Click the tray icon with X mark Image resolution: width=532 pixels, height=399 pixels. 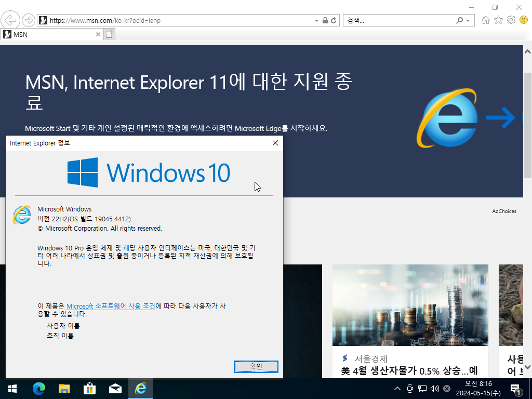click(x=447, y=389)
